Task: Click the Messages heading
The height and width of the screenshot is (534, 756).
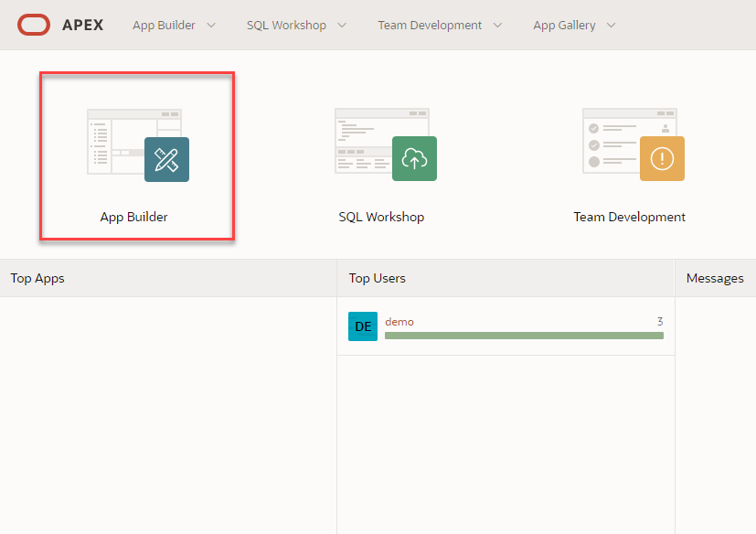Action: [x=715, y=278]
